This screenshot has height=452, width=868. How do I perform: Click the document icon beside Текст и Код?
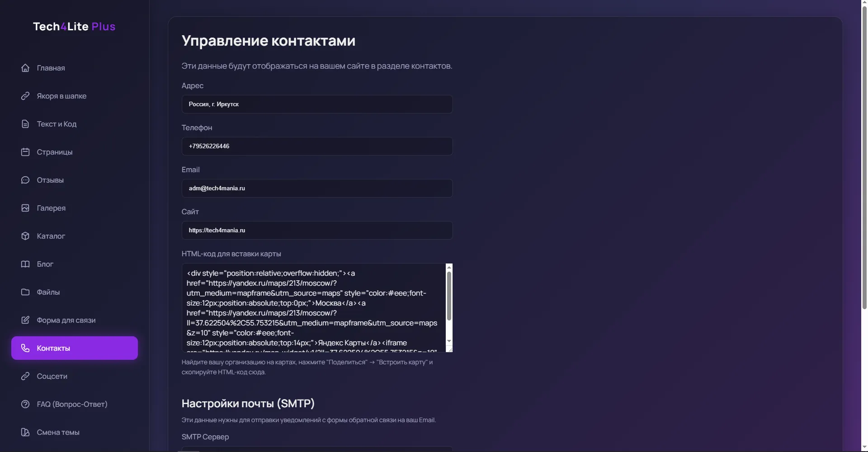click(25, 124)
